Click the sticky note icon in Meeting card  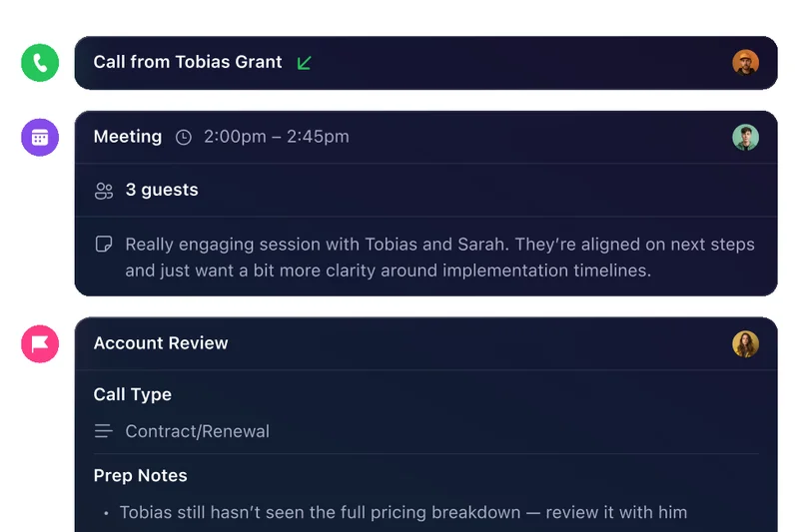pyautogui.click(x=103, y=245)
